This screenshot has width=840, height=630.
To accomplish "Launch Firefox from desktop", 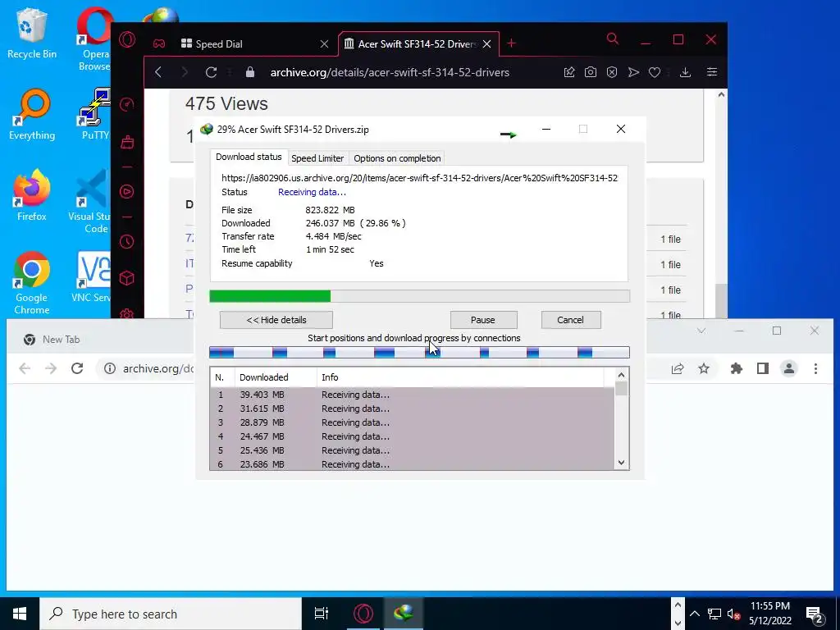I will click(x=32, y=195).
